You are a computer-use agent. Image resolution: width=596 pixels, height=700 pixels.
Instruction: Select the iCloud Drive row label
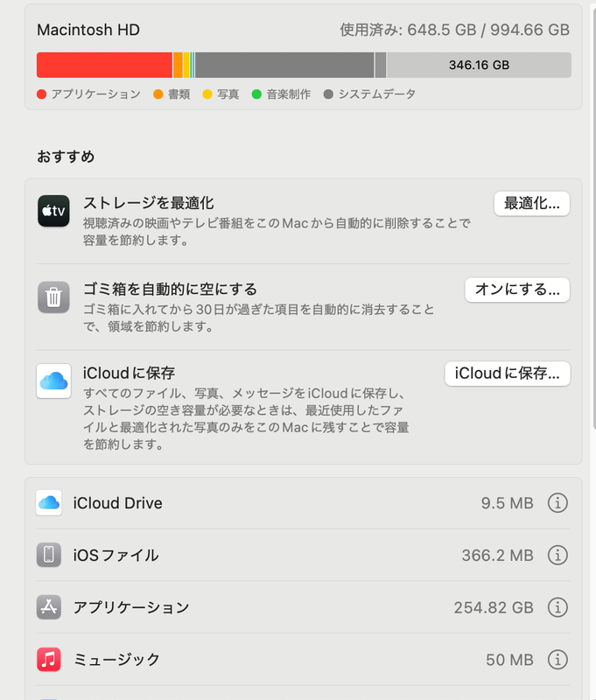click(x=117, y=503)
